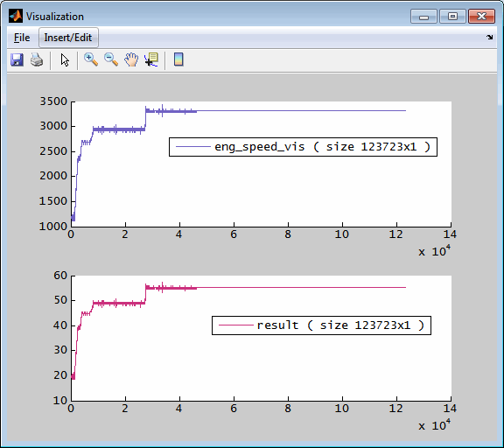Maximize the Visualization window
504x448 pixels.
point(453,17)
